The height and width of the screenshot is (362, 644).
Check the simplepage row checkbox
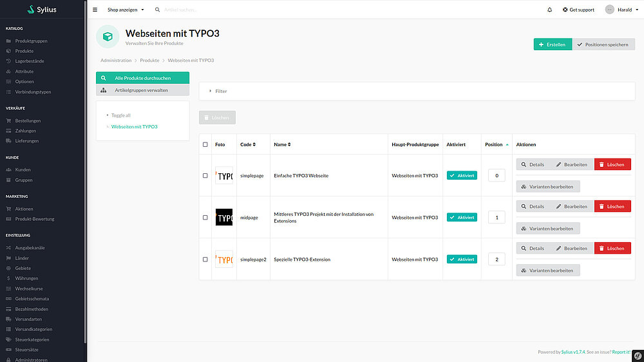point(205,175)
